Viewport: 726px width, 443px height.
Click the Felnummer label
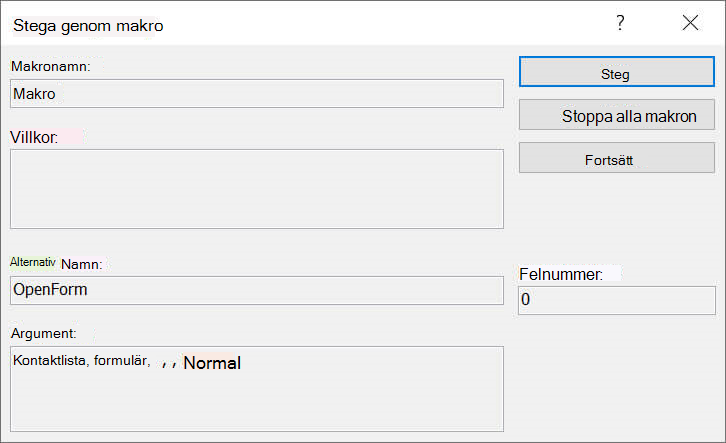pyautogui.click(x=561, y=274)
